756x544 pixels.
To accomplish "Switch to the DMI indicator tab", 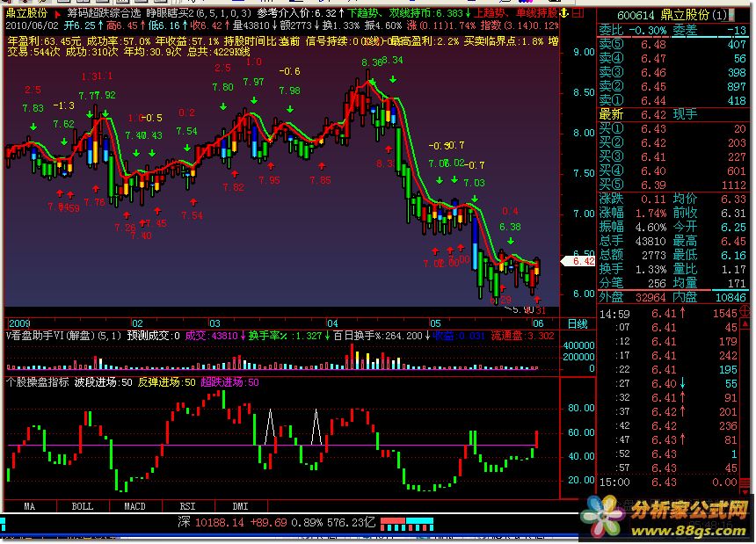I will point(239,506).
